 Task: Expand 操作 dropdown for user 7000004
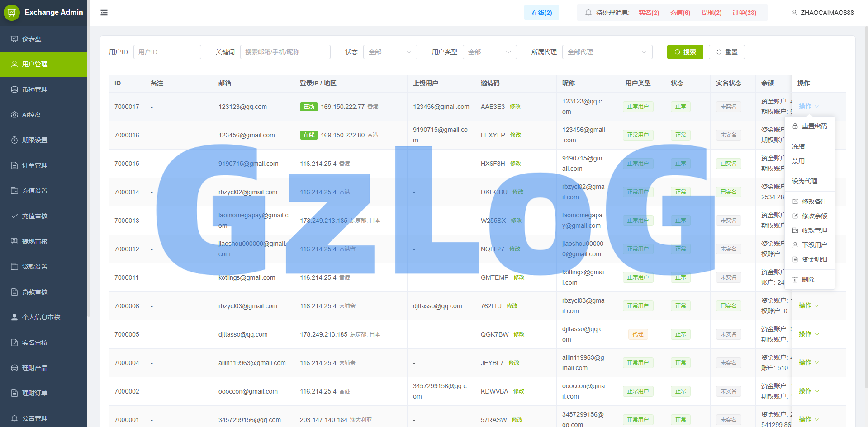pyautogui.click(x=809, y=362)
